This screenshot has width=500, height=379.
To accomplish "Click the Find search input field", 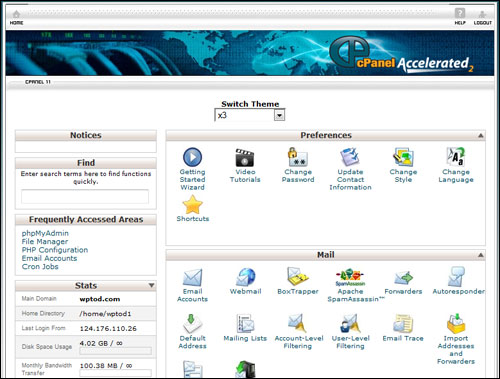I will [x=85, y=196].
